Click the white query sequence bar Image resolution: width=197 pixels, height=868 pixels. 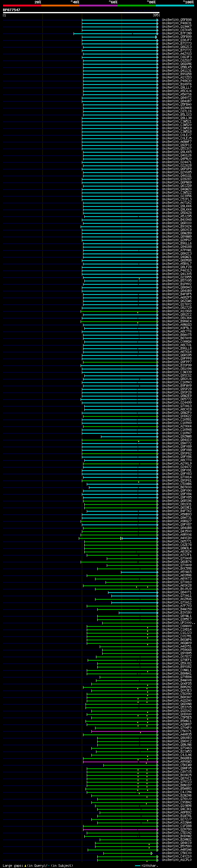(81, 12)
